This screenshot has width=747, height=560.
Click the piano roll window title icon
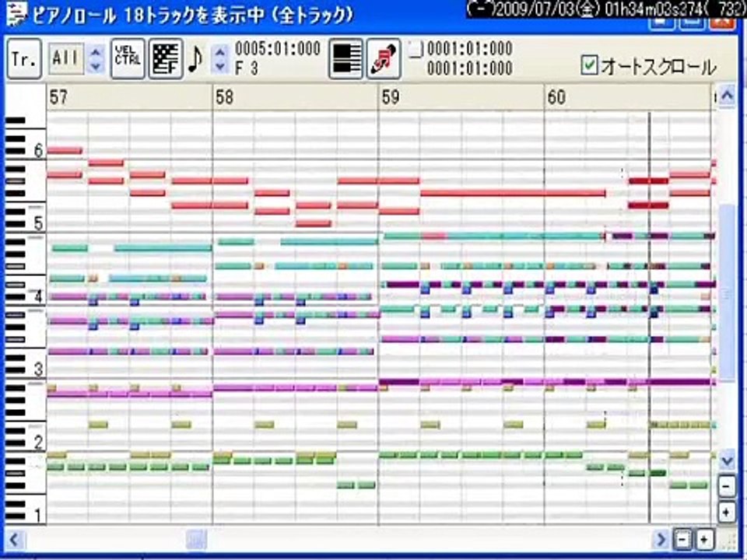[17, 15]
